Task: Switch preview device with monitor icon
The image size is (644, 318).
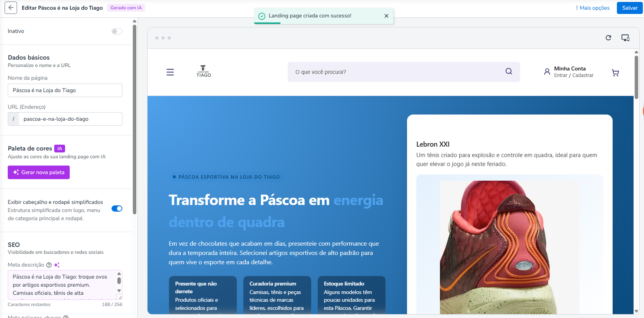Action: click(625, 38)
